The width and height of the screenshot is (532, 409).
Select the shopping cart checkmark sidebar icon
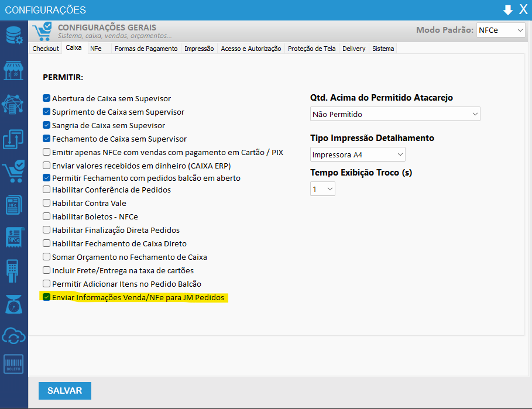[13, 172]
